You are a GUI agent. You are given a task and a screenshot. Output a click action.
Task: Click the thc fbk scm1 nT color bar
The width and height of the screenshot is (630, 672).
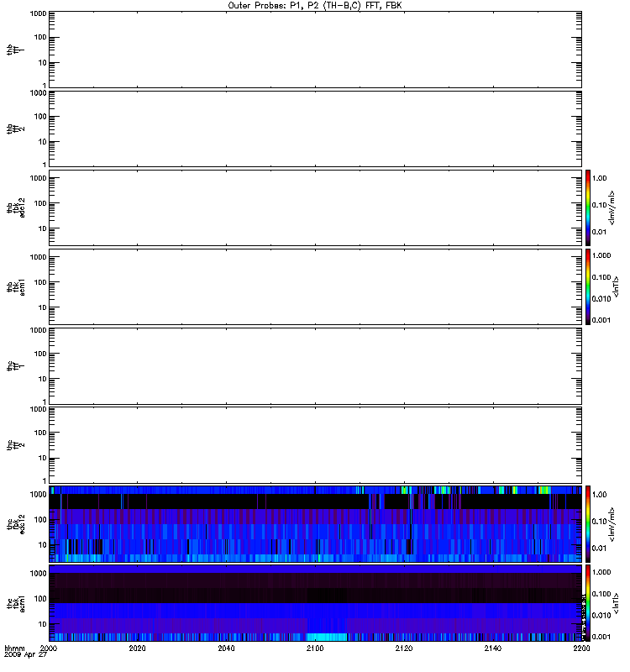[588, 603]
